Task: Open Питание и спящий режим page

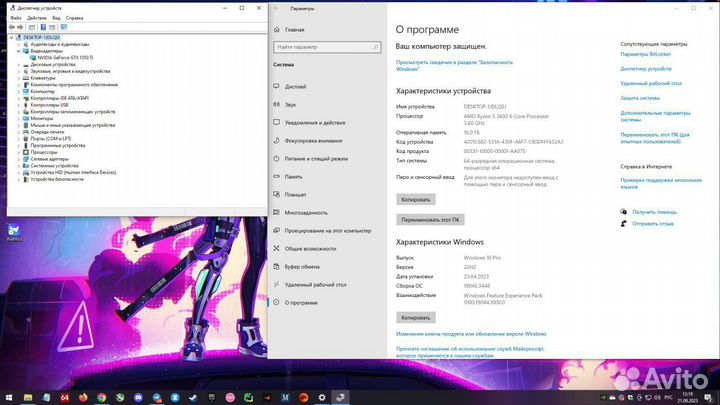Action: tap(316, 158)
